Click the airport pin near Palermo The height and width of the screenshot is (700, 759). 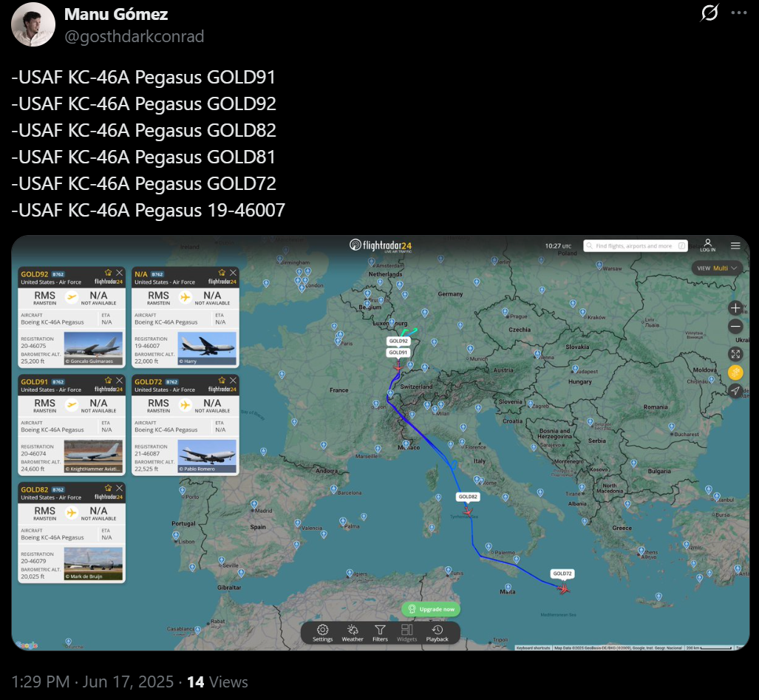489,548
